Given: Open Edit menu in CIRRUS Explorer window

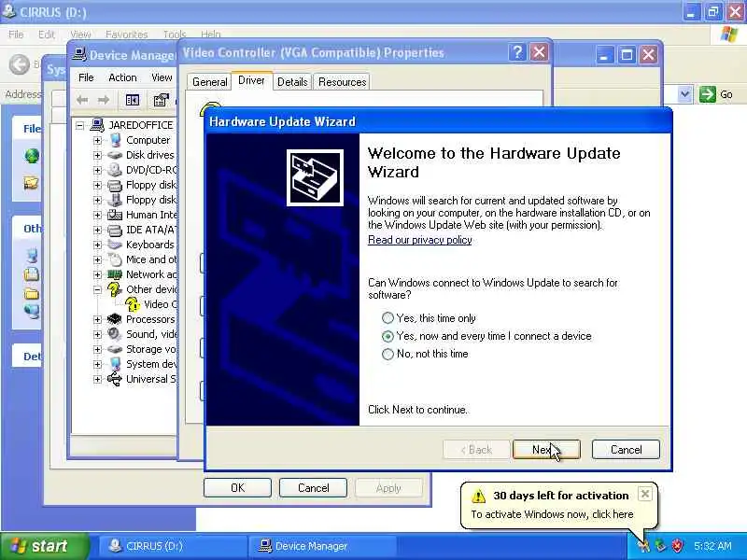Looking at the screenshot, I should 46,35.
